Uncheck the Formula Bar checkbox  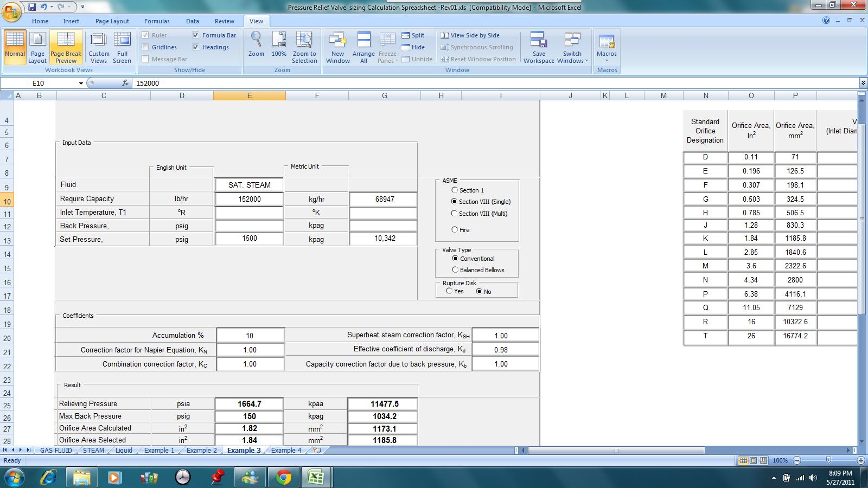click(196, 35)
